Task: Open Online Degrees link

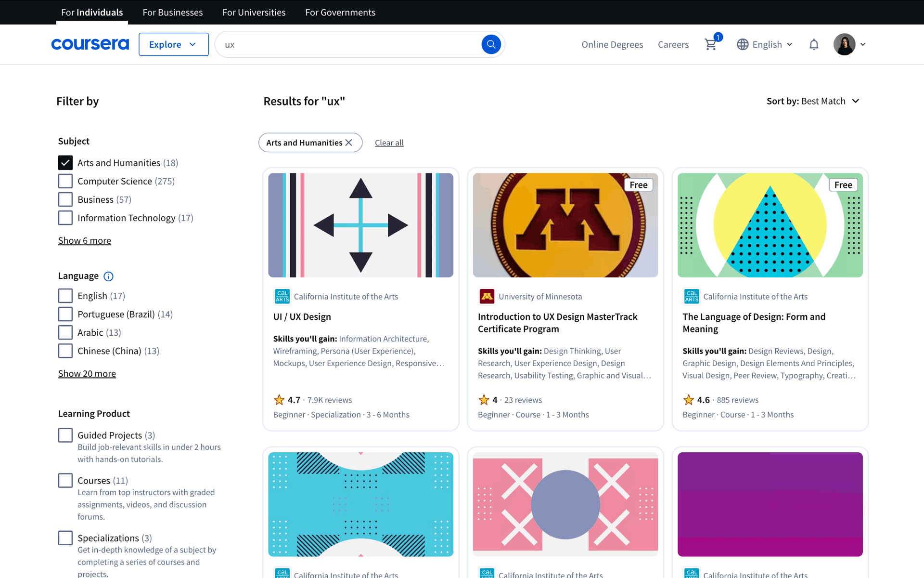Action: click(612, 44)
